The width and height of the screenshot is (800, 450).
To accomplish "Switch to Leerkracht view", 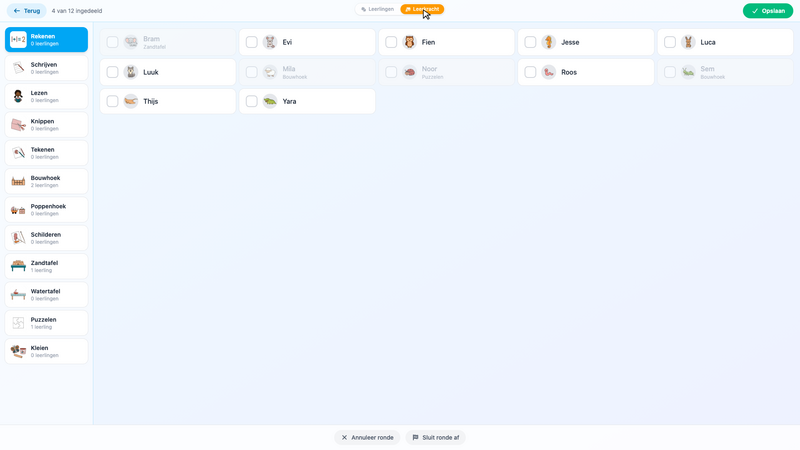I will tap(422, 9).
